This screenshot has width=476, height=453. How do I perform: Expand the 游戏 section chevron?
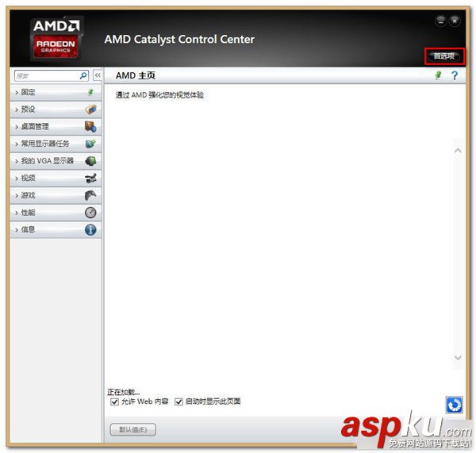point(17,195)
